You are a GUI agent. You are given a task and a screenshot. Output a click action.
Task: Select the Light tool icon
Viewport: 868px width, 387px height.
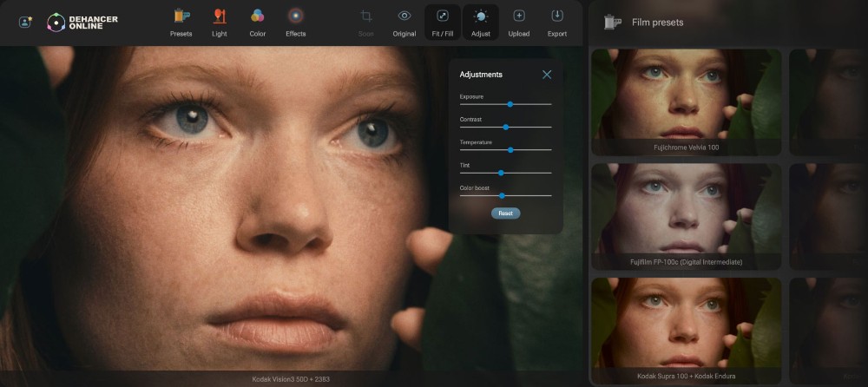[220, 16]
